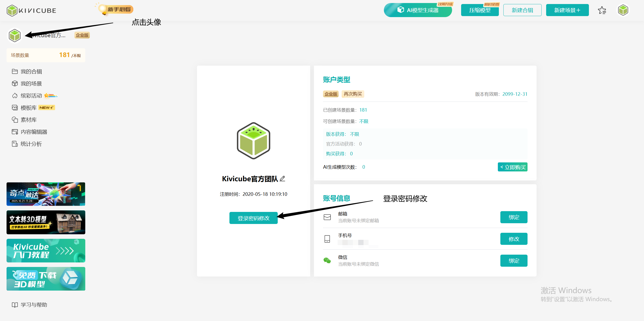Click the sidebar profile avatar cube

[x=15, y=35]
